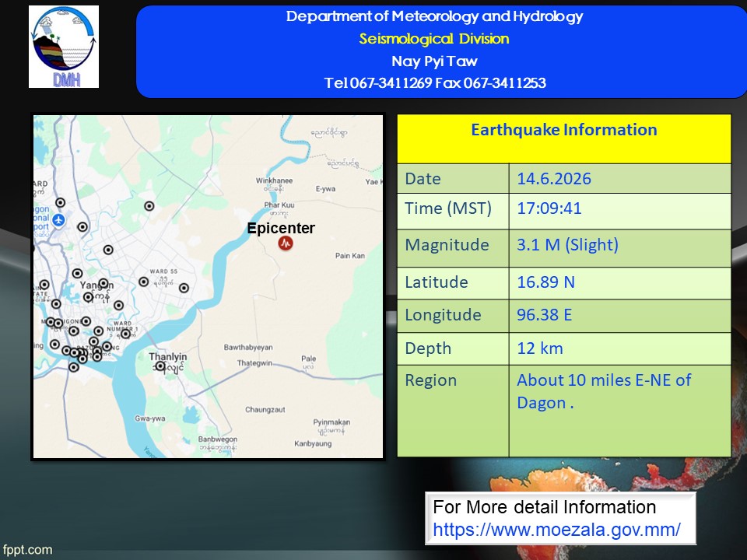
Task: Click the 'Banbwegon' map label
Action: coord(218,439)
